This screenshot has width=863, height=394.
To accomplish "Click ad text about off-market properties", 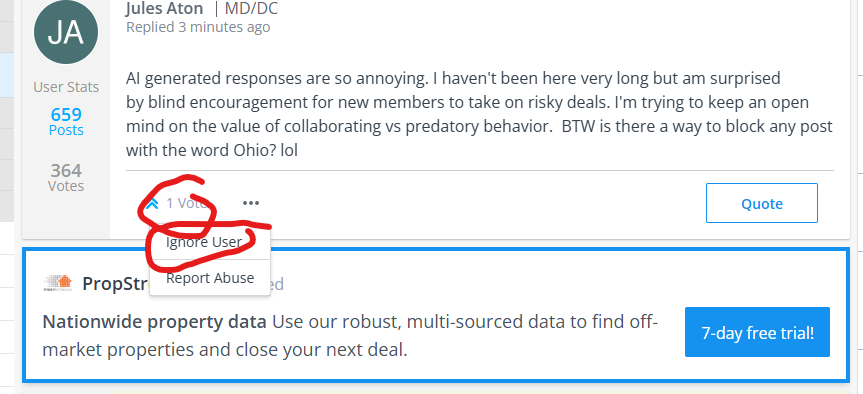I will coord(350,336).
